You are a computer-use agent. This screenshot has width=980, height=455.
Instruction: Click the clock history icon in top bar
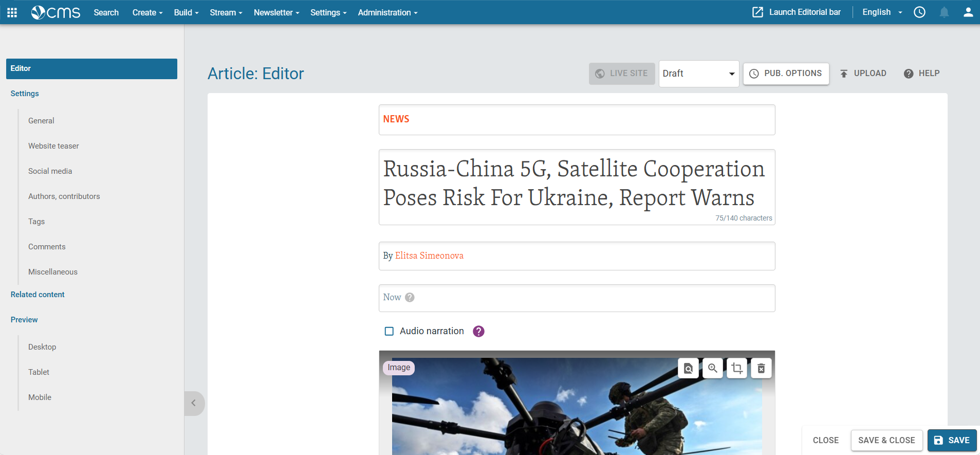919,12
